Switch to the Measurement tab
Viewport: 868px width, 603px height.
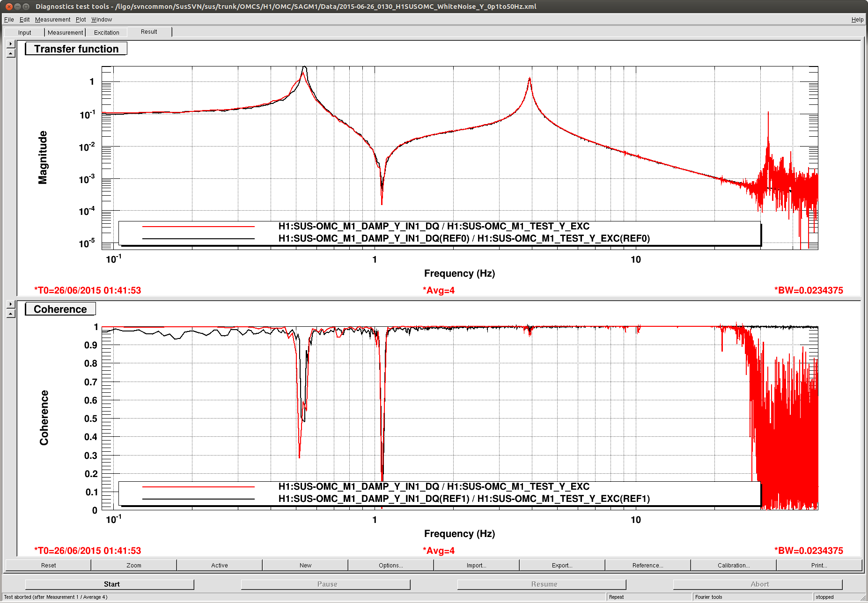pos(65,32)
